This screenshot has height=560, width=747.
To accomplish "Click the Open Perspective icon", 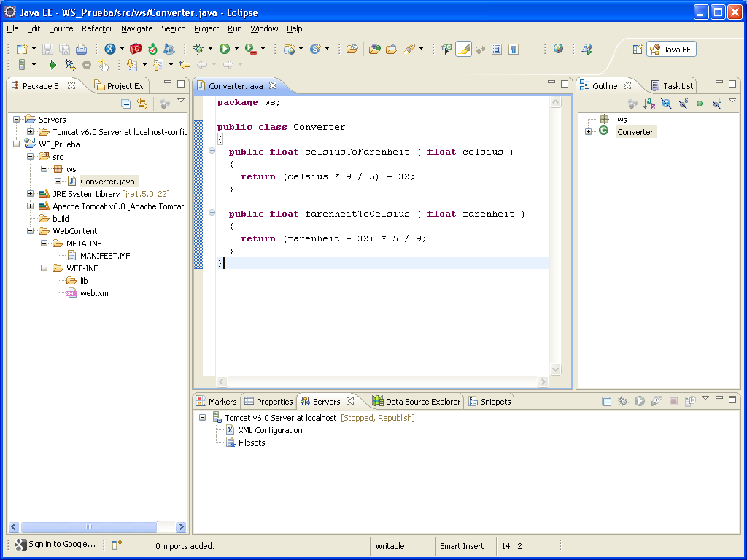I will click(x=638, y=49).
